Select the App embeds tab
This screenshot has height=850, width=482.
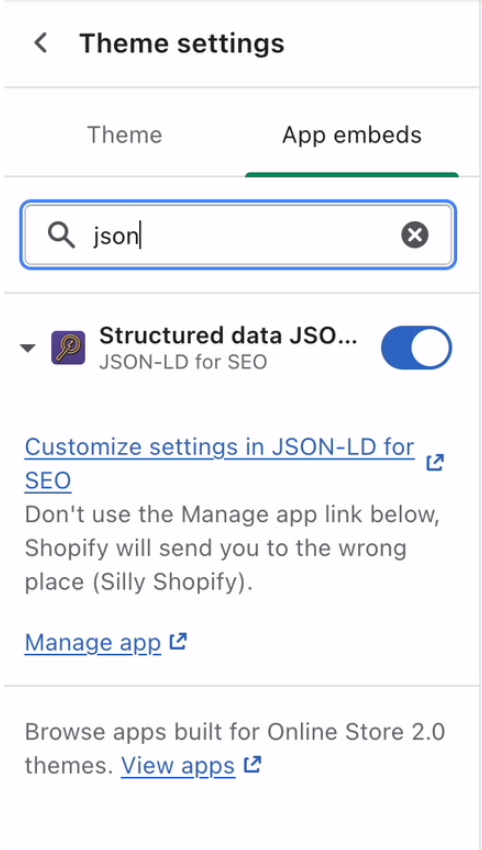(x=352, y=134)
